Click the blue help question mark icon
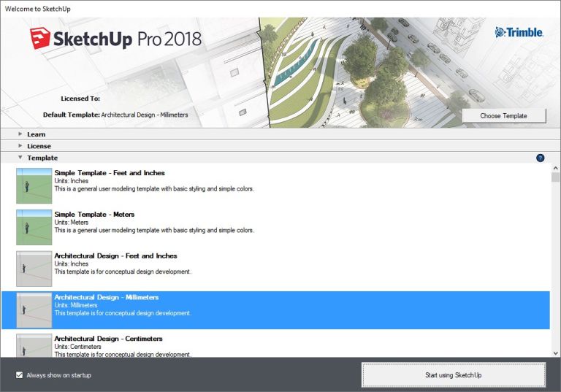561x392 pixels. click(x=540, y=158)
